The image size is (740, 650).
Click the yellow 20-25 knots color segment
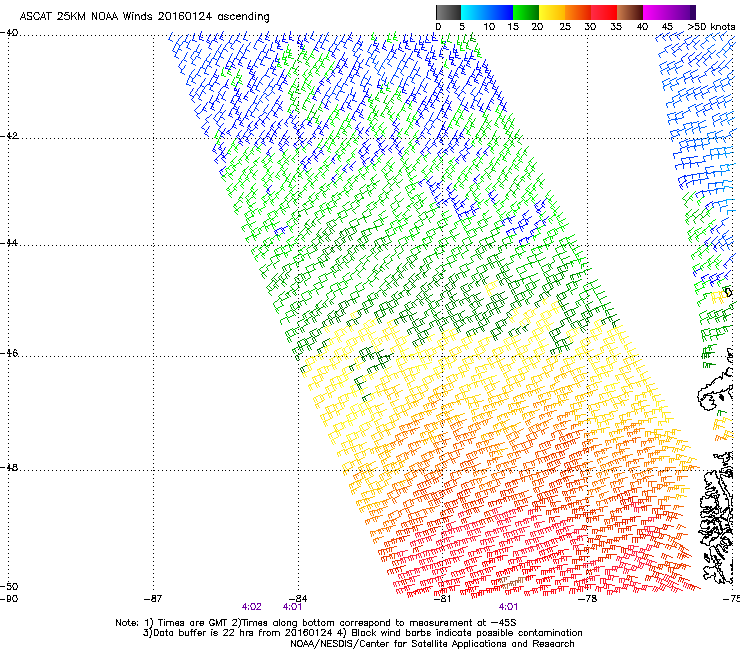(x=552, y=12)
